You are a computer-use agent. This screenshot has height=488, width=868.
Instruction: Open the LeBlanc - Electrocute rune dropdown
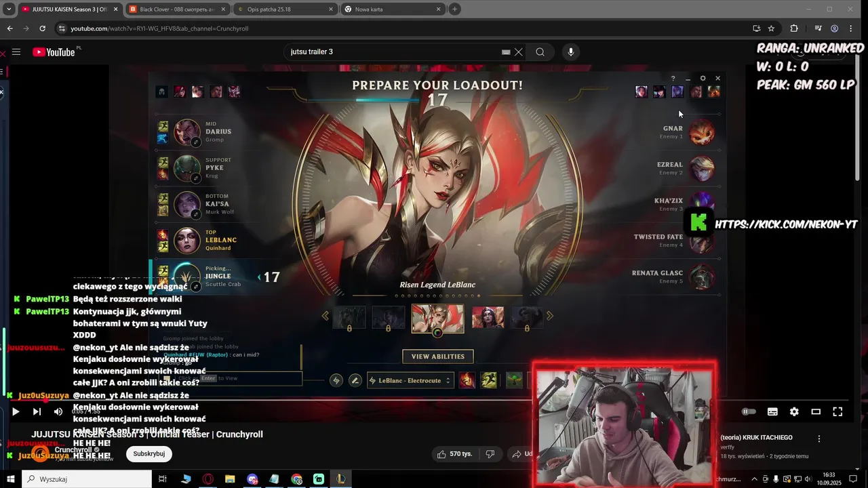[x=410, y=380]
